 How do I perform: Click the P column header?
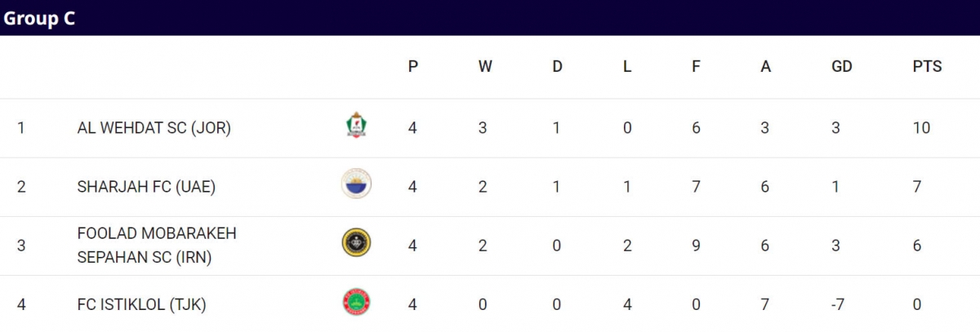point(413,67)
